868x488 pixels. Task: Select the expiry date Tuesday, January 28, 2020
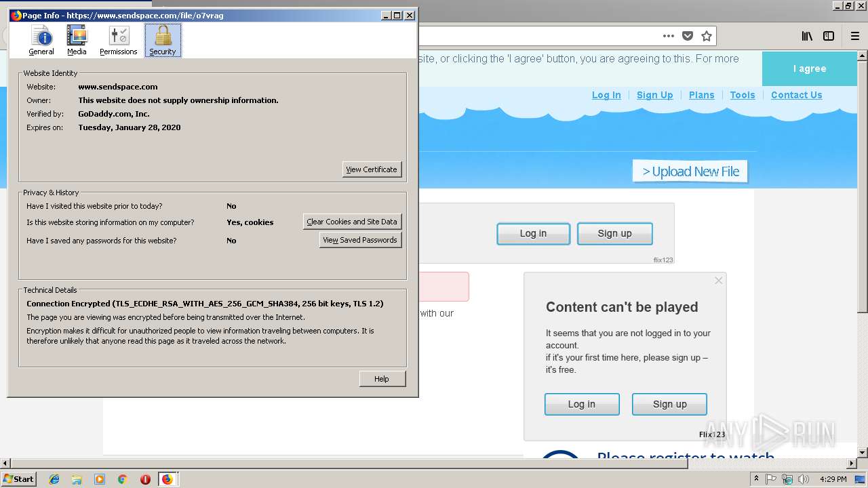[130, 127]
